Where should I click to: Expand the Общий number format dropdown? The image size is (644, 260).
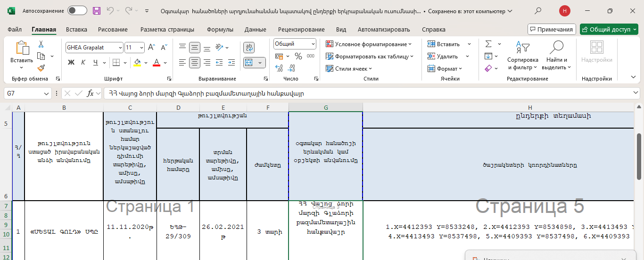(313, 44)
